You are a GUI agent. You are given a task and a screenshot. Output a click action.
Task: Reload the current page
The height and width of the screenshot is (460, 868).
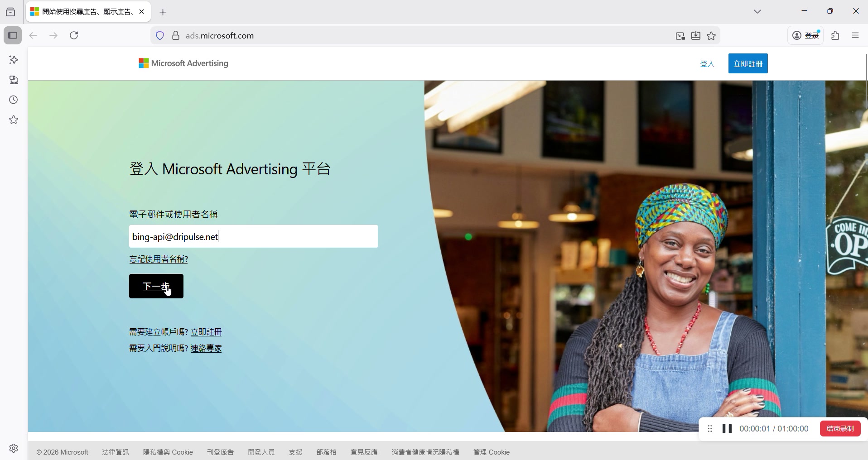(x=74, y=35)
